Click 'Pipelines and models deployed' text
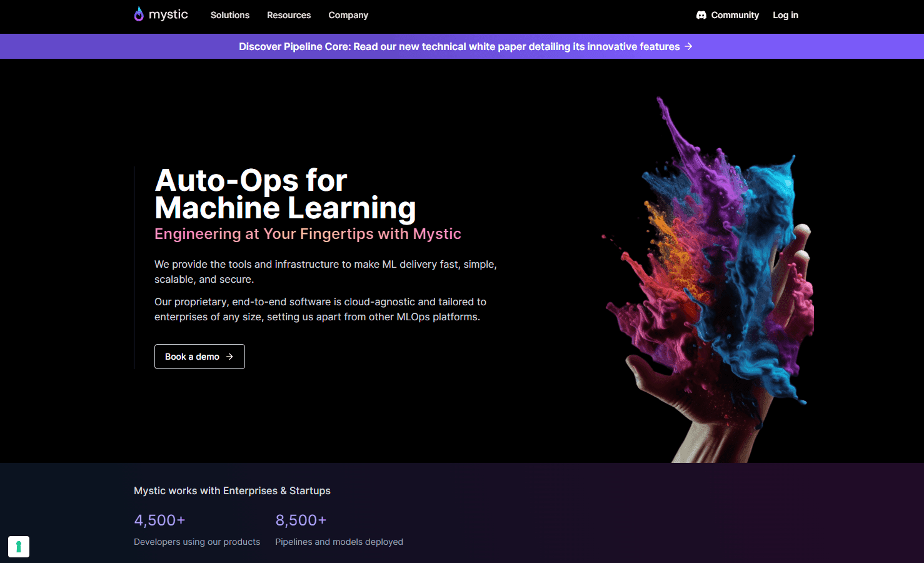The width and height of the screenshot is (924, 563). coord(339,542)
